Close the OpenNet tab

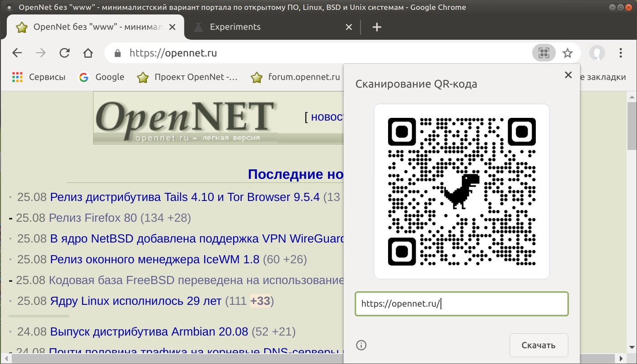click(172, 27)
